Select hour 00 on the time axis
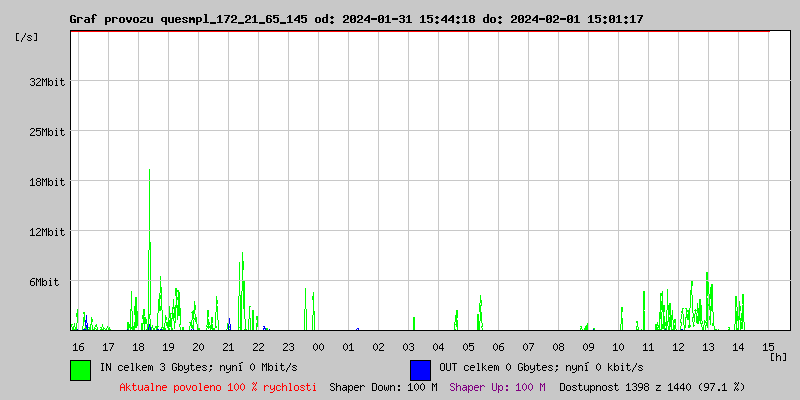The image size is (800, 400). pos(318,346)
